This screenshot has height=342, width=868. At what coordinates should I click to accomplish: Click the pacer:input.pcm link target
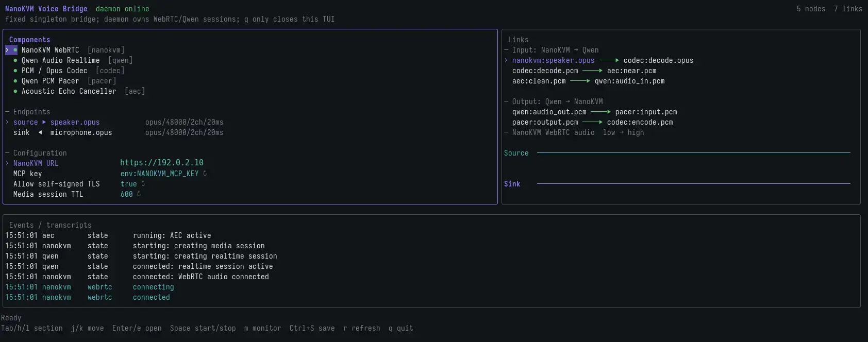tap(646, 112)
